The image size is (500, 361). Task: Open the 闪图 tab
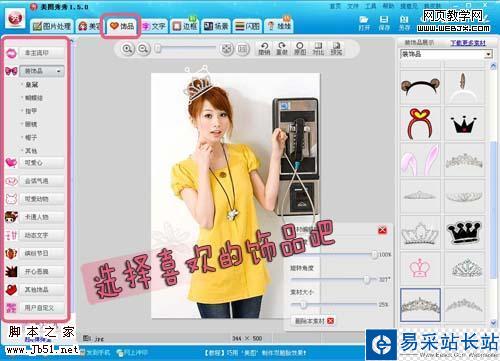(247, 26)
